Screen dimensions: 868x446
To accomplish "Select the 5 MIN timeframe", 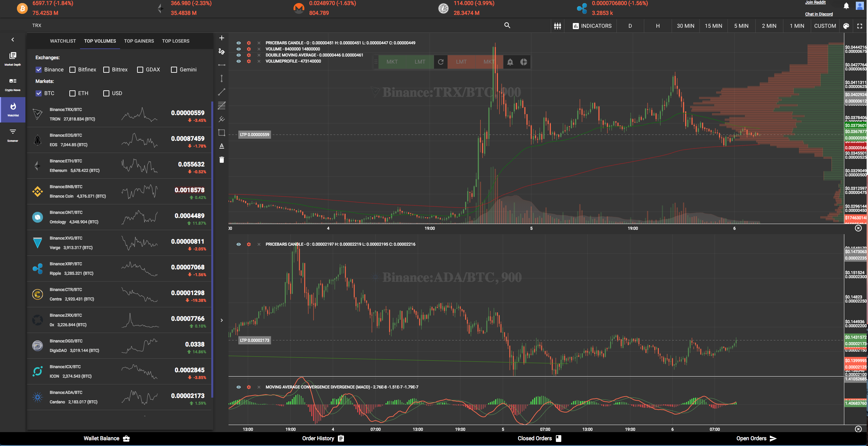I will coord(741,26).
